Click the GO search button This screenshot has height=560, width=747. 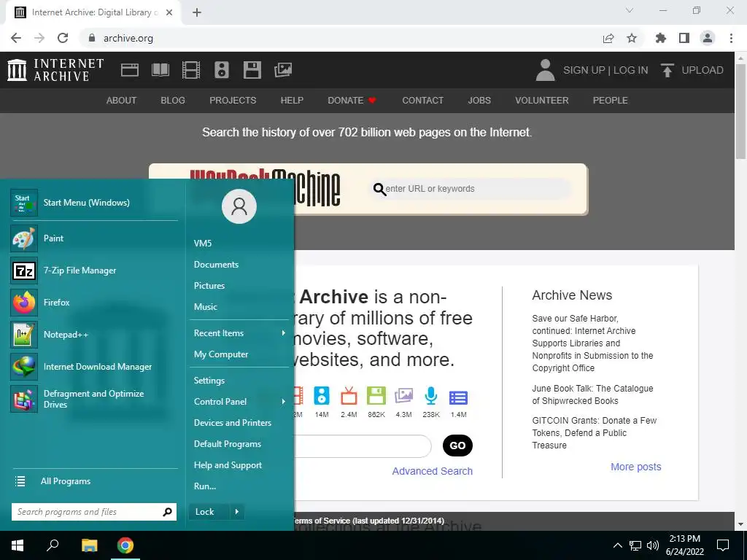[x=457, y=446]
